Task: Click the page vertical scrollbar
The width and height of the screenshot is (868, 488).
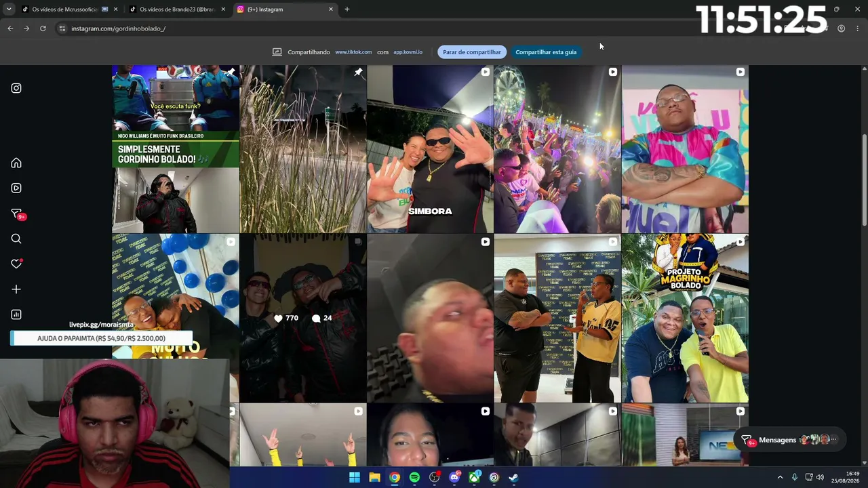Action: click(864, 180)
